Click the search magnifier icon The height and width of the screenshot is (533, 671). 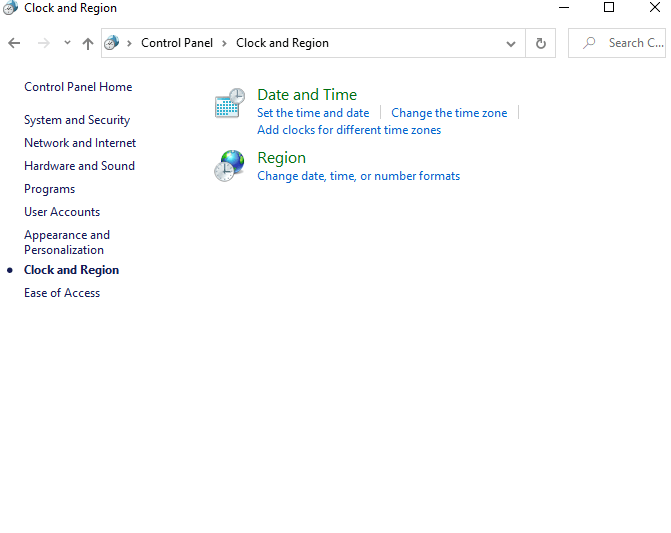[x=590, y=43]
